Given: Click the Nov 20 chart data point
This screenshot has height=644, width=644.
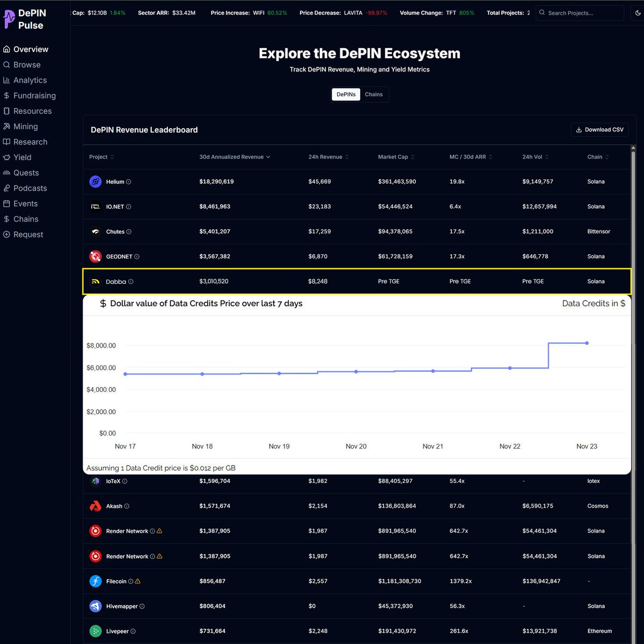Looking at the screenshot, I should pyautogui.click(x=356, y=371).
